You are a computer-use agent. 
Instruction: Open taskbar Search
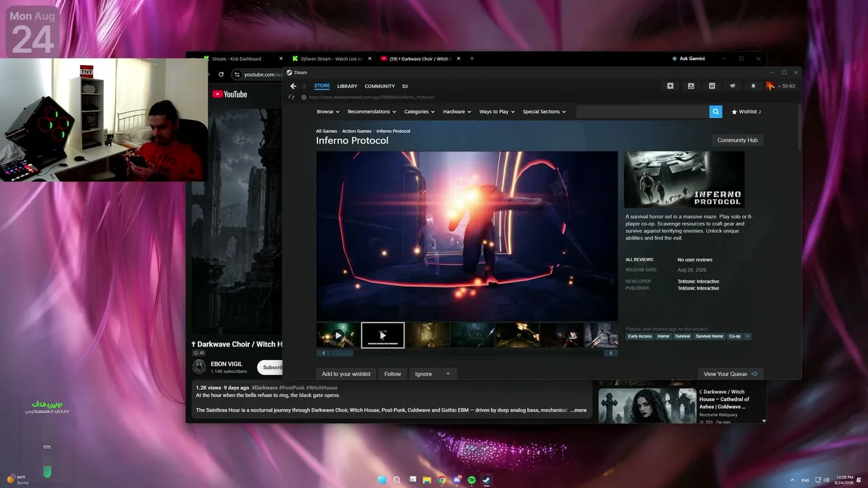tap(397, 480)
